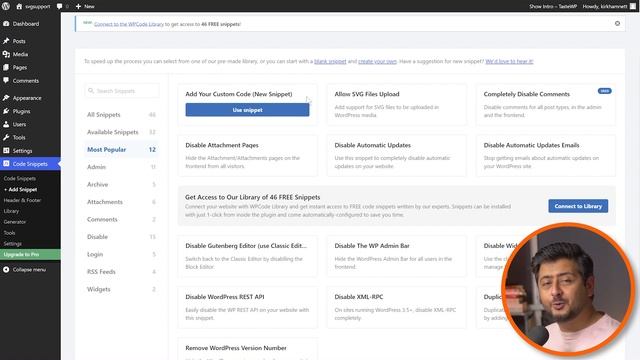Click the WordPress logo icon in admin bar
640x360 pixels.
6,6
